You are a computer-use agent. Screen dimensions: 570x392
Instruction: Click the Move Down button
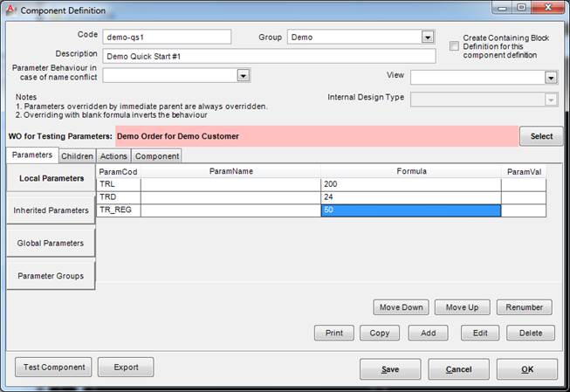pos(402,307)
